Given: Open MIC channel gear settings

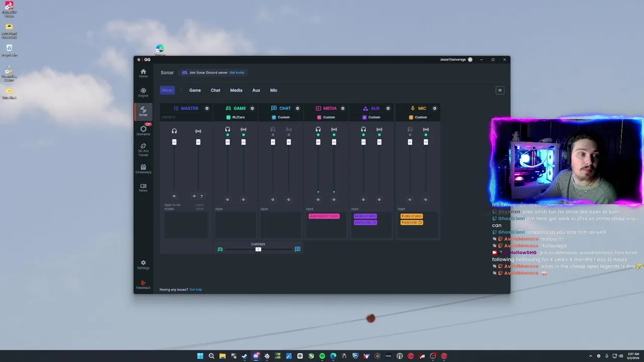Looking at the screenshot, I should point(435,108).
